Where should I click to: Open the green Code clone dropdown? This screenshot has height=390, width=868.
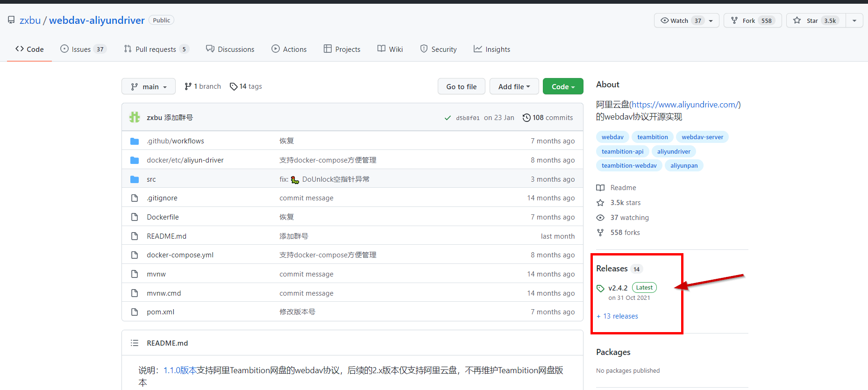tap(563, 86)
